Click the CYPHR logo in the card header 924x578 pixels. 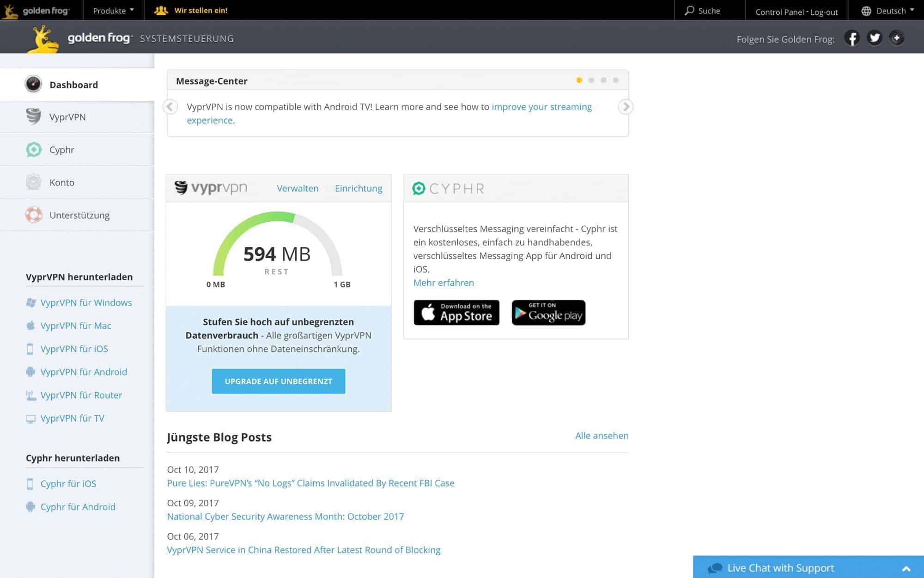448,188
